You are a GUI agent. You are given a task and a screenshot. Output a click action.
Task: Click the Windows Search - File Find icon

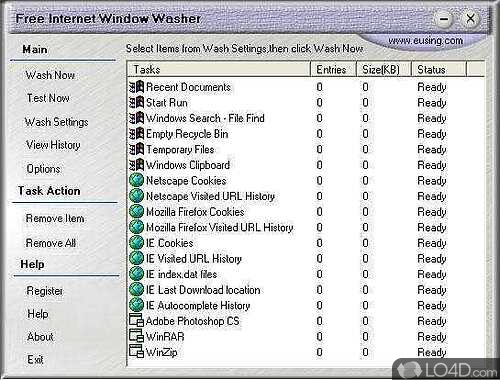pos(137,118)
